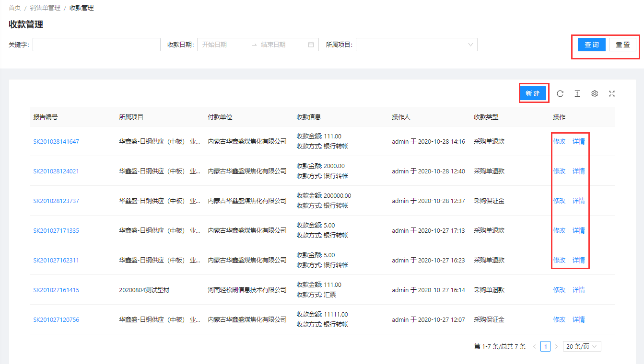This screenshot has height=364, width=644.
Task: Select 收款管理 breadcrumb item
Action: 82,8
